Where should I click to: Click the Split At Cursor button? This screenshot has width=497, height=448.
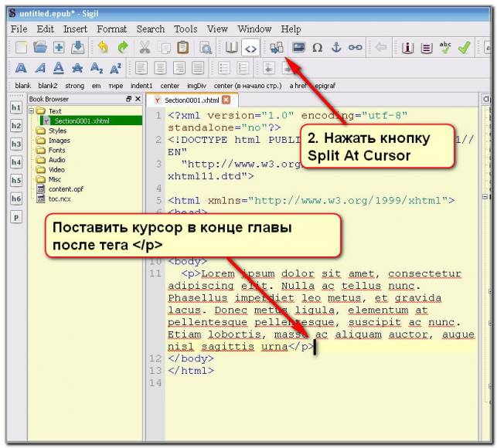coord(277,48)
